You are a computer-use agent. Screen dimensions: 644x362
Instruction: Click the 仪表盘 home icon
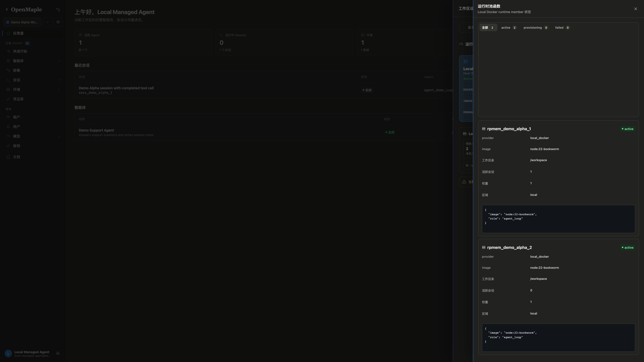click(x=8, y=33)
